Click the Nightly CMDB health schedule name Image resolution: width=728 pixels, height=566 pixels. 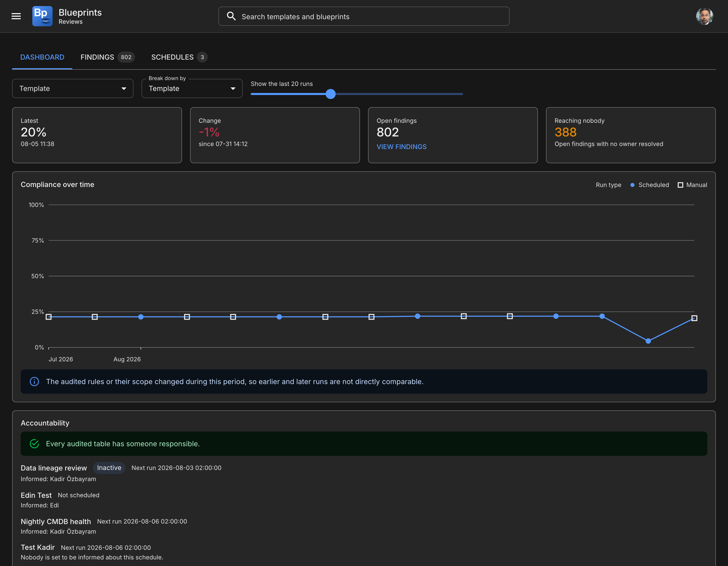pos(56,522)
